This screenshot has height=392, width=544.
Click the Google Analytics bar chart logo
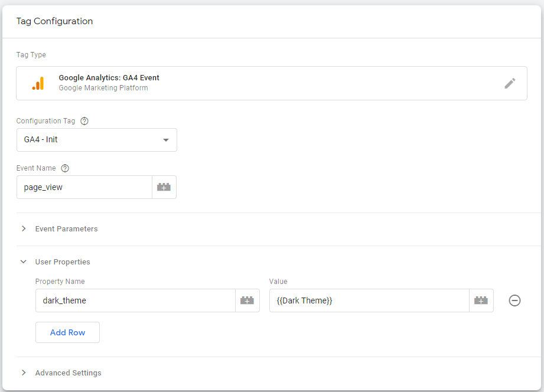point(38,83)
